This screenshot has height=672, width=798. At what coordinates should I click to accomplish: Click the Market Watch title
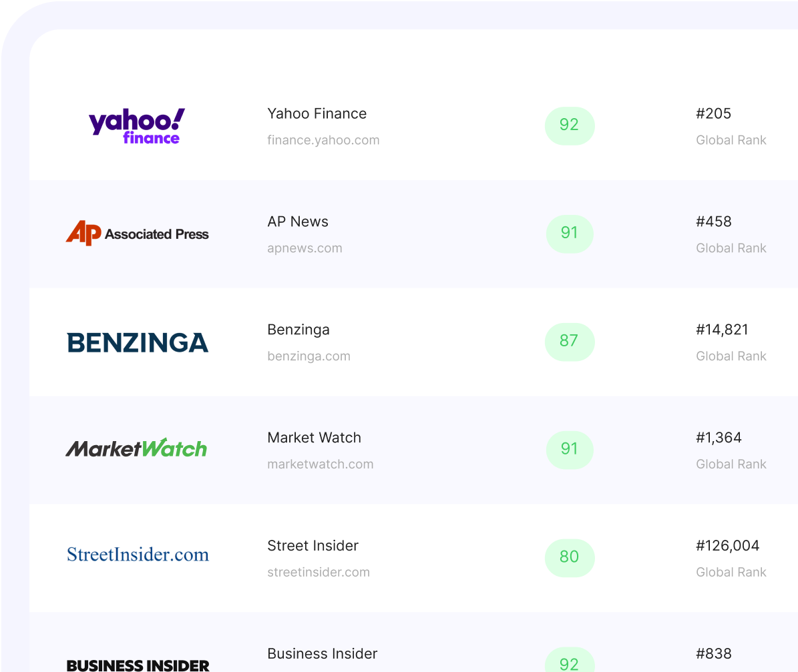tap(314, 438)
